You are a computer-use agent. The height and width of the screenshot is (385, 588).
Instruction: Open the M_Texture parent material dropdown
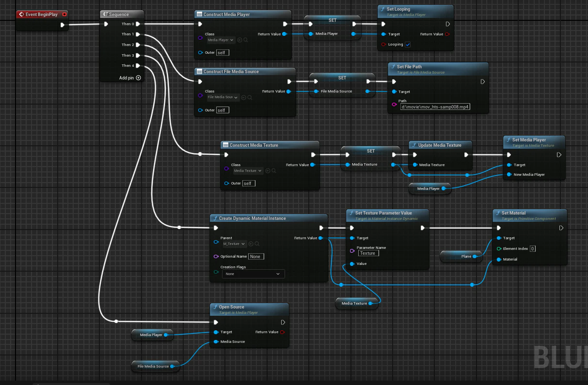pos(234,244)
